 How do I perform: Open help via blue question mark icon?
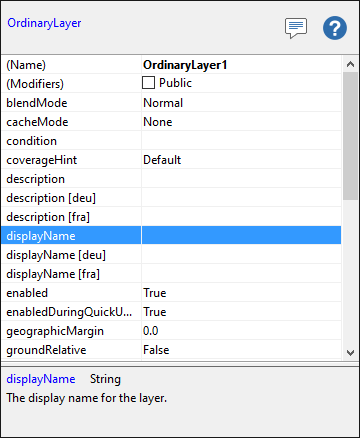pos(335,28)
